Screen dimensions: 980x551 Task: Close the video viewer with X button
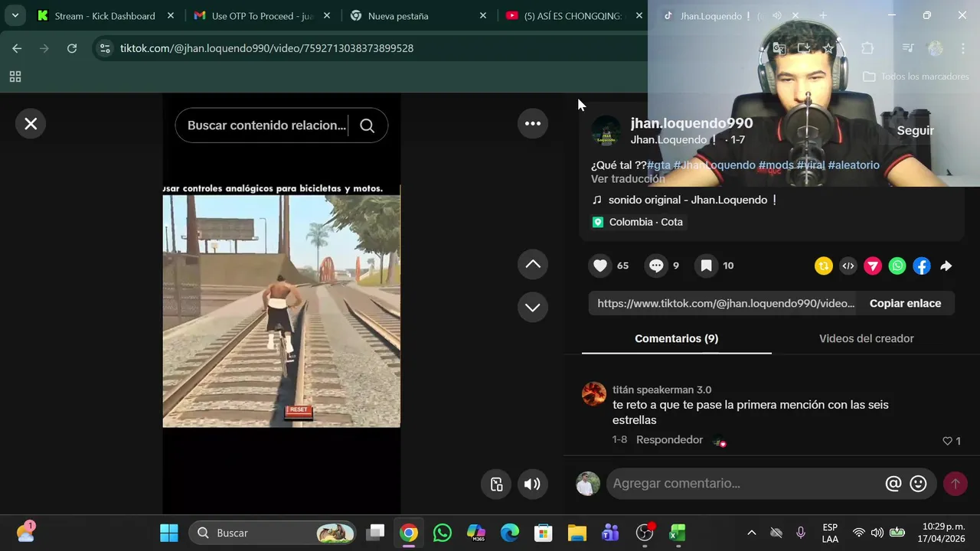tap(31, 124)
